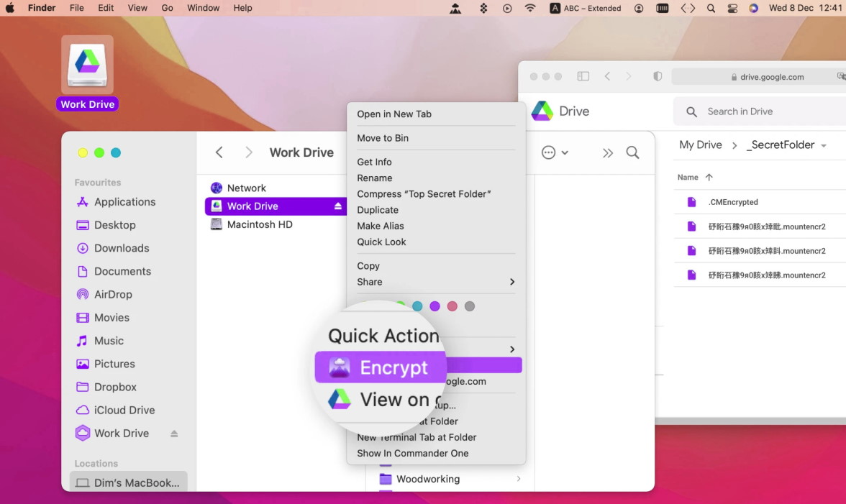Open the Woodworking folder
The width and height of the screenshot is (846, 504).
coord(427,479)
